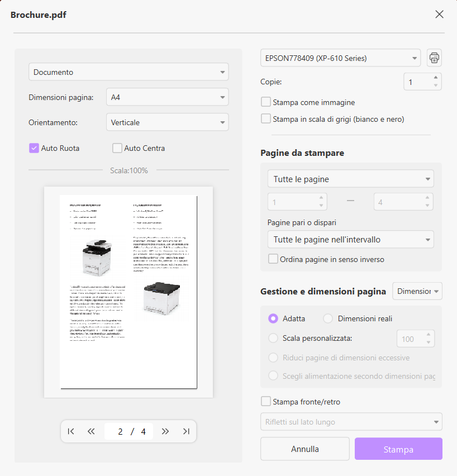Toggle Auto Ruota checkbox
Viewport: 457px width, 476px height.
34,148
